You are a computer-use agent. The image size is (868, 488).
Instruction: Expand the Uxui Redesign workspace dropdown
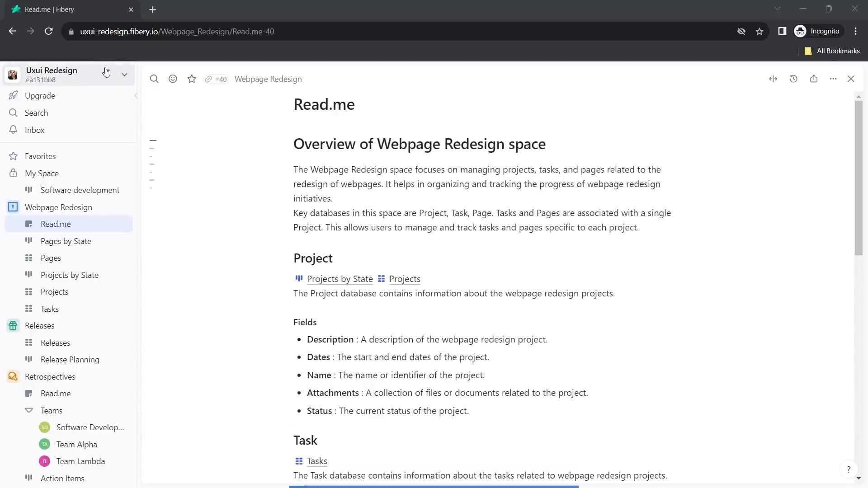coord(124,75)
